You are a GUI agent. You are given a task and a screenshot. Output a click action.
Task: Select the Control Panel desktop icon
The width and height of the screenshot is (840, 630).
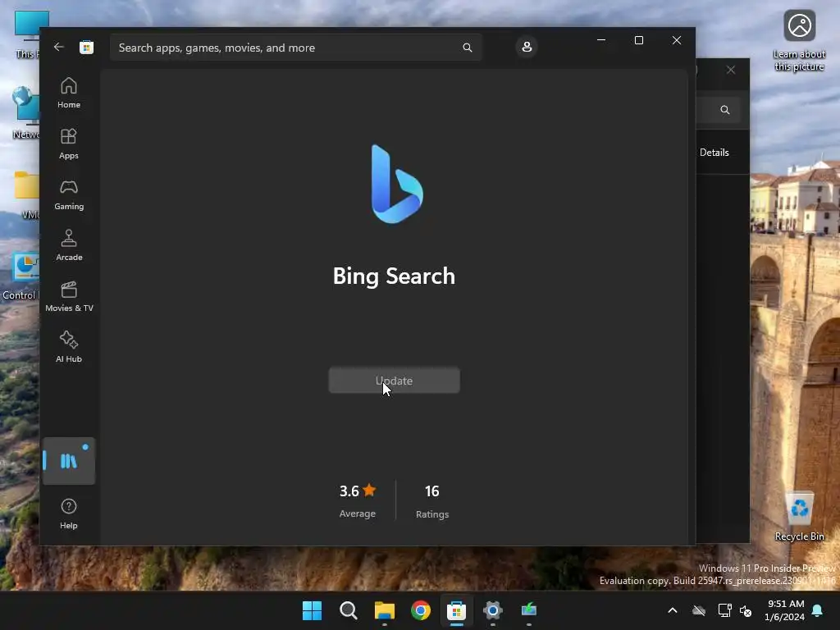(x=21, y=277)
